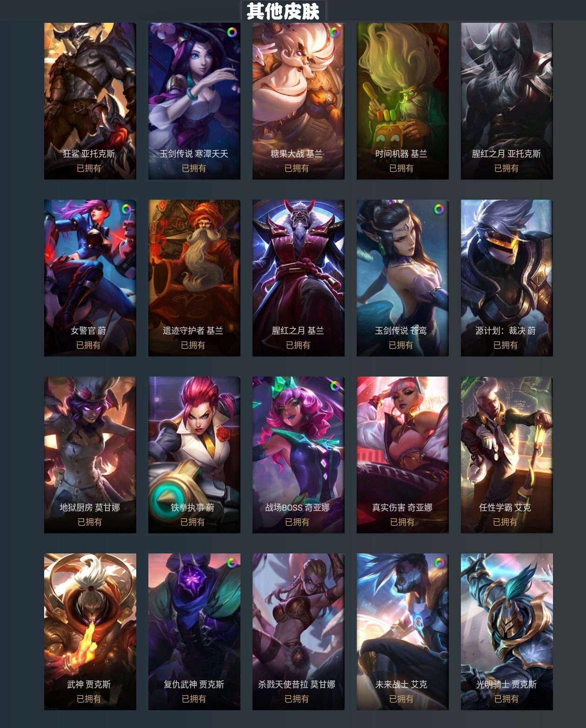The width and height of the screenshot is (586, 728).
Task: Click chroma icon on 玉剑传说 寒潭夭夭 card
Action: 232,32
